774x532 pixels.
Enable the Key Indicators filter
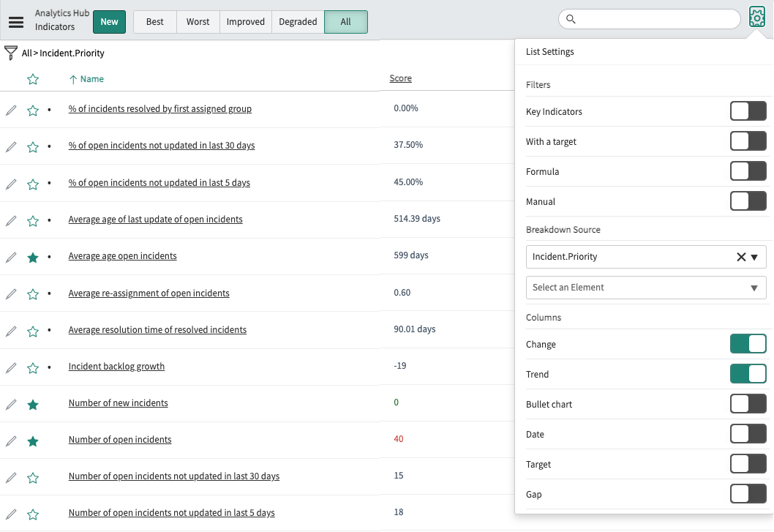tap(748, 111)
